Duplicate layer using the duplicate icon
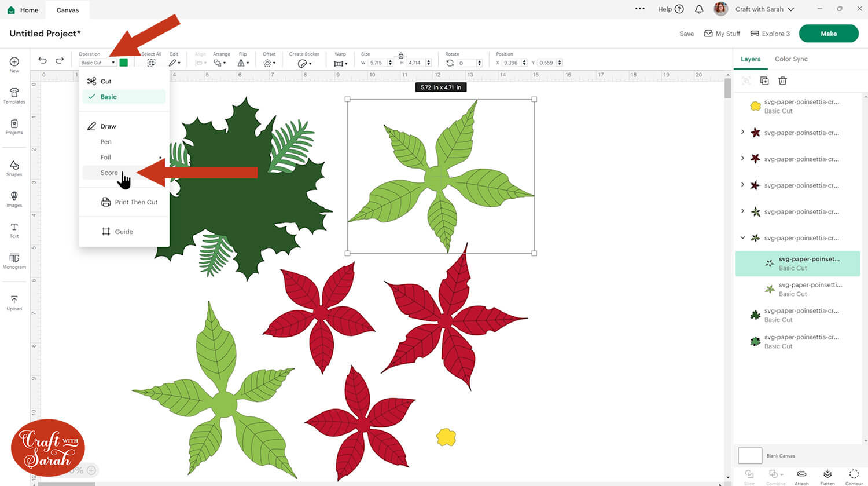868x486 pixels. (x=764, y=81)
